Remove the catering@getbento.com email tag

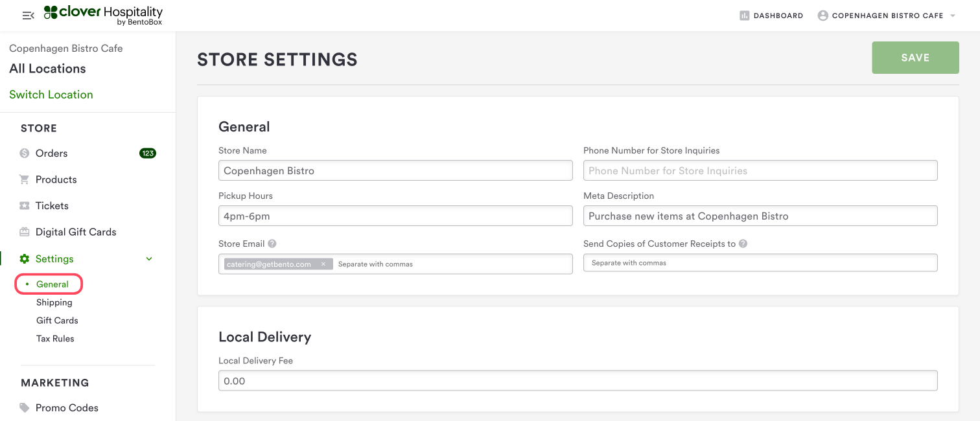[x=323, y=264]
